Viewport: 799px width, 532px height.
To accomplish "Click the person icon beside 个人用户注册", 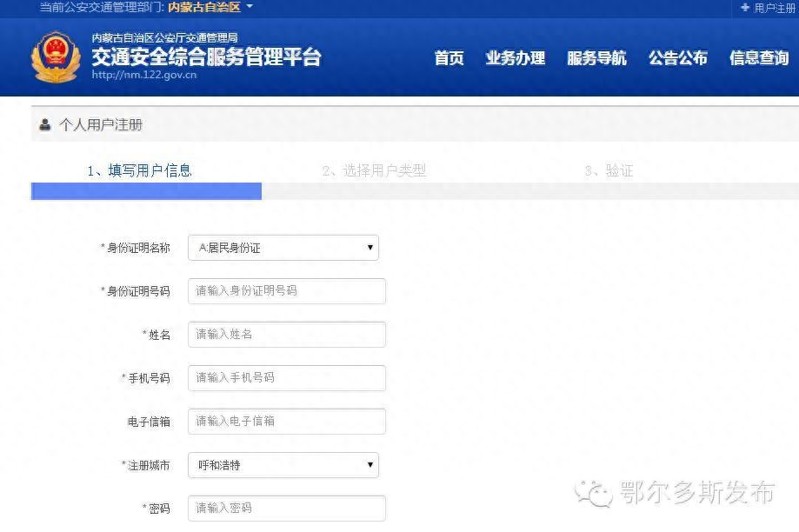I will coord(45,125).
